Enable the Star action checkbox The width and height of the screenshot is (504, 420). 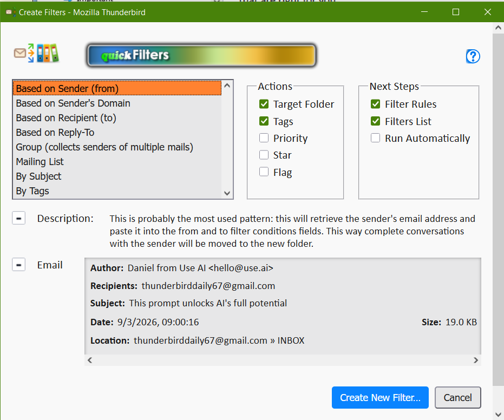tap(264, 155)
